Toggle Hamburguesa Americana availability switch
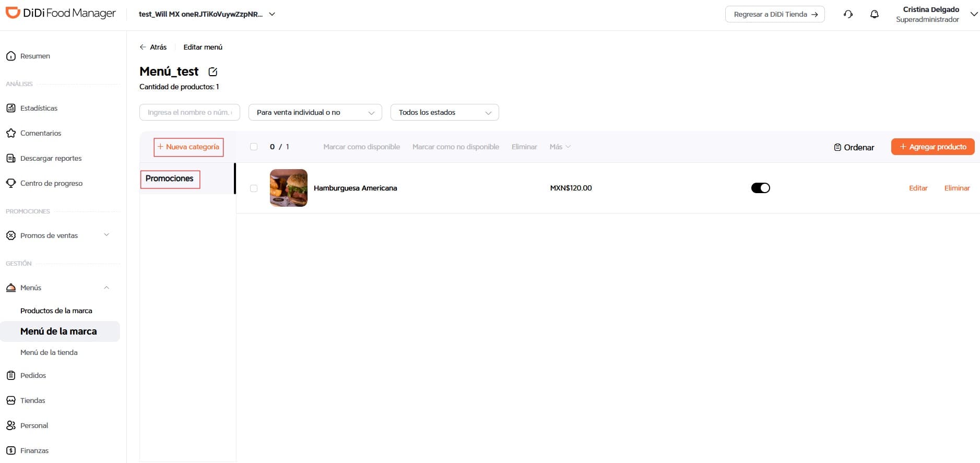980x463 pixels. coord(761,188)
